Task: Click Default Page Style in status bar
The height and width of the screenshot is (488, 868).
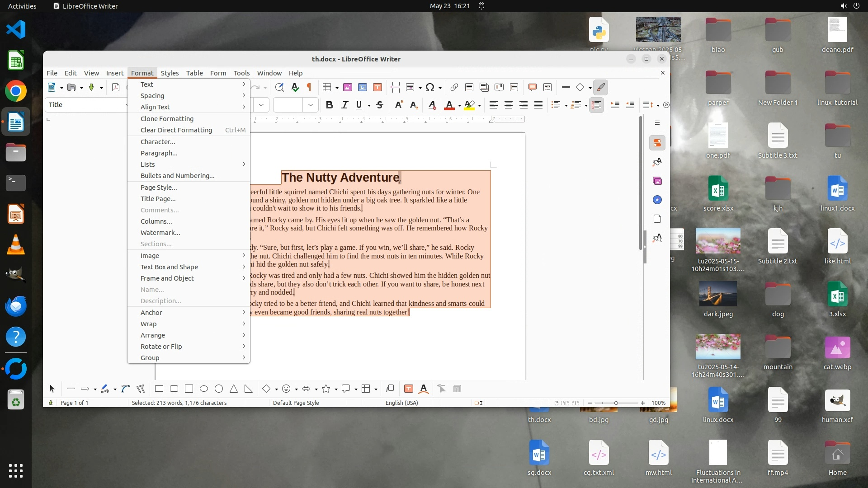Action: [x=296, y=403]
